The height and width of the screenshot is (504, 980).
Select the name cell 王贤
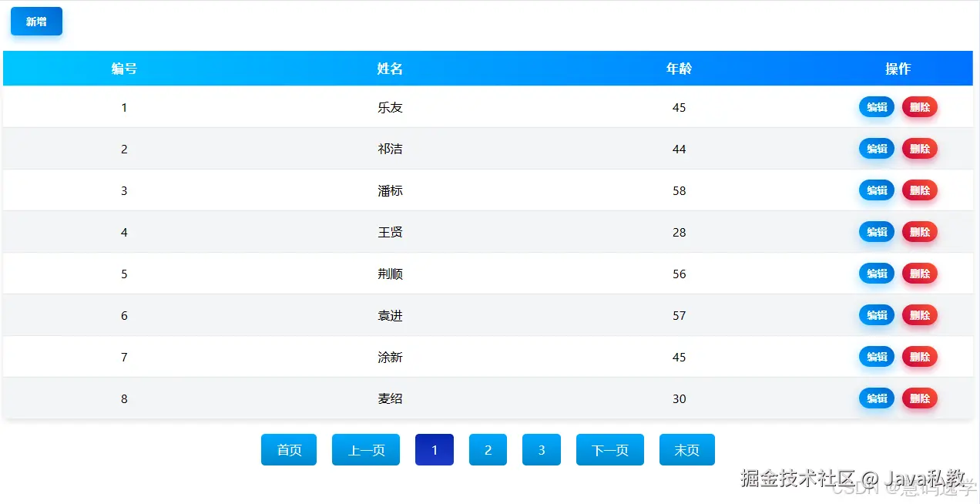click(390, 233)
